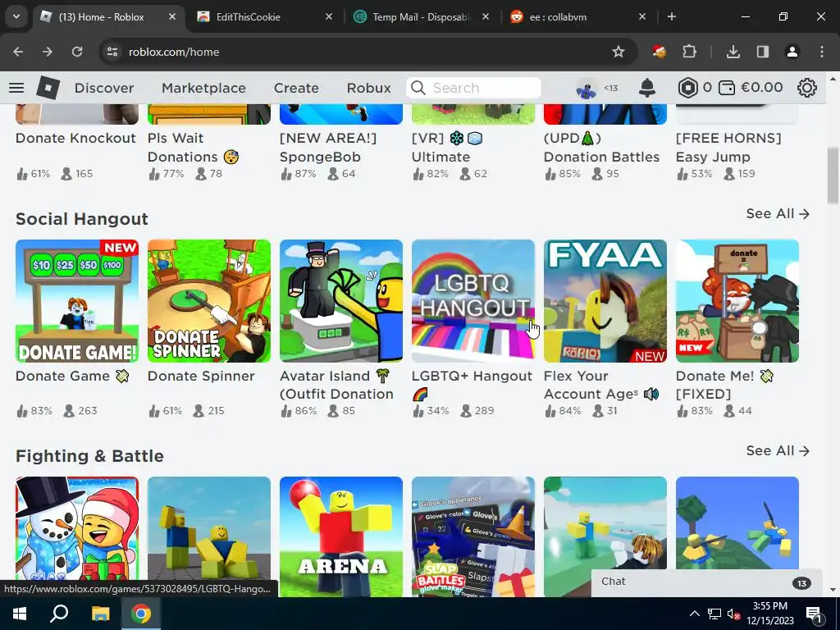Viewport: 840px width, 630px height.
Task: Click the Roblox logo home icon
Action: [48, 88]
